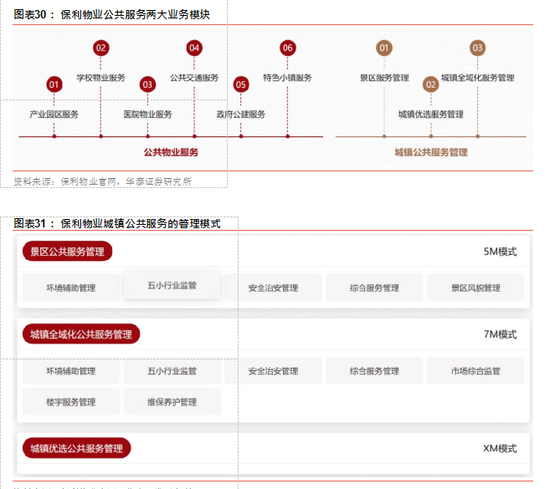Open the 维保养护管理 card
550x489 pixels.
172,402
